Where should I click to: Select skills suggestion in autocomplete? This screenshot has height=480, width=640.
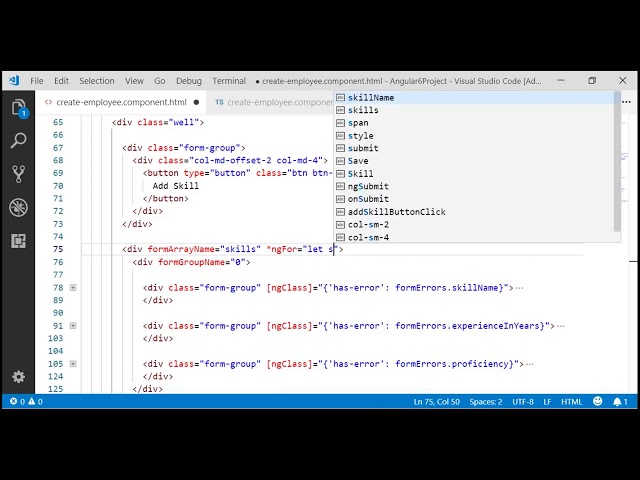[474, 110]
